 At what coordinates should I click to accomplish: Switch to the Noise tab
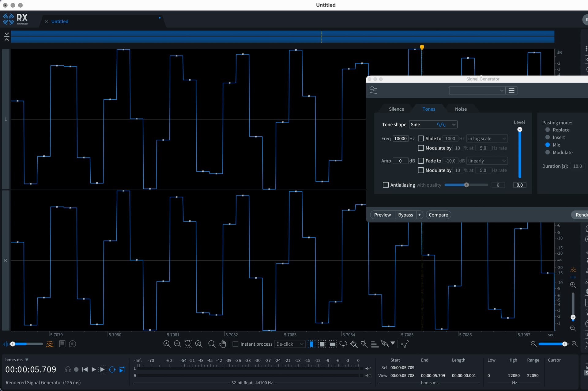(461, 109)
